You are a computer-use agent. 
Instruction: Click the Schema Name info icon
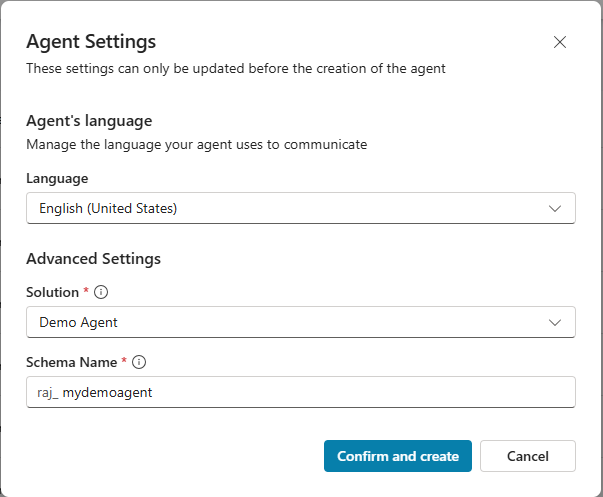coord(139,362)
